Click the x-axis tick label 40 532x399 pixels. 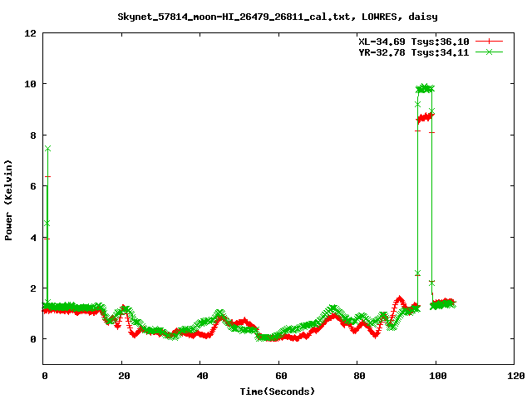click(203, 376)
